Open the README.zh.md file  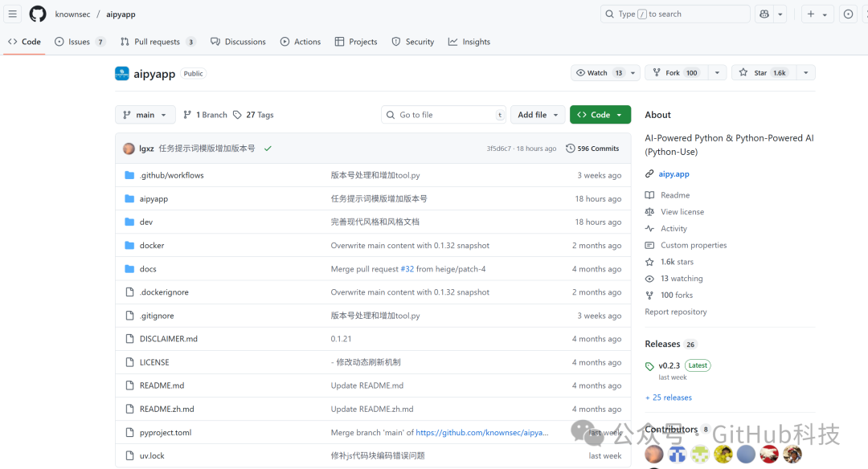166,410
